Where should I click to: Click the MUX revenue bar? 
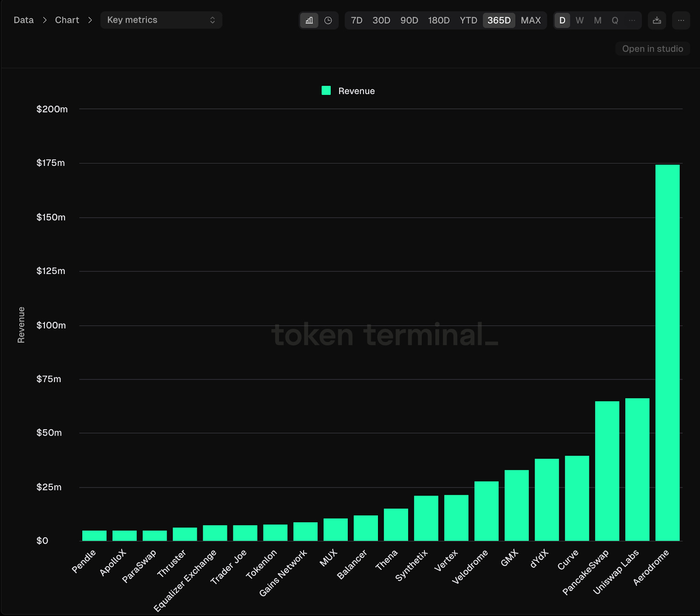pos(336,530)
